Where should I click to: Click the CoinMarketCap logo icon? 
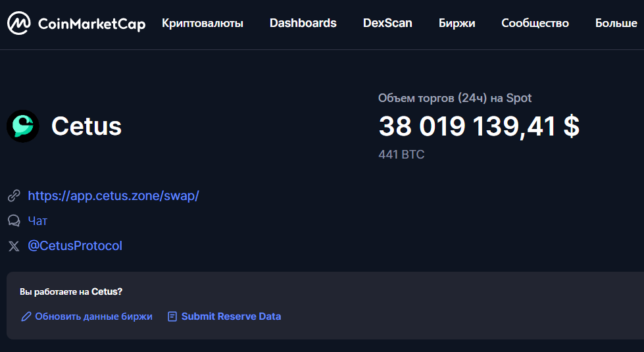point(19,24)
